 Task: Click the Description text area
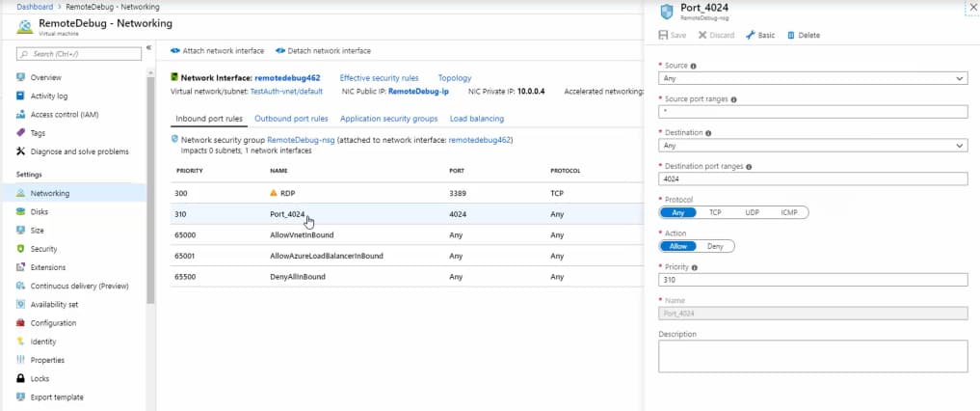click(x=812, y=356)
